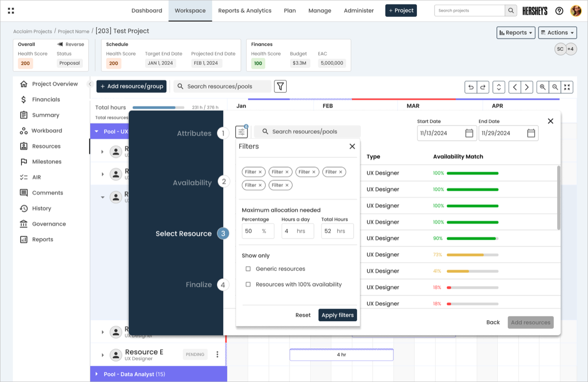The width and height of the screenshot is (588, 382).
Task: Open Reports & Analytics tab
Action: coord(245,10)
